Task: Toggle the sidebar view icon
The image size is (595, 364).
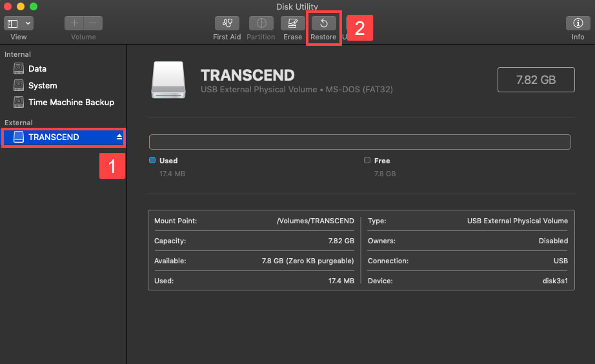Action: pyautogui.click(x=13, y=23)
